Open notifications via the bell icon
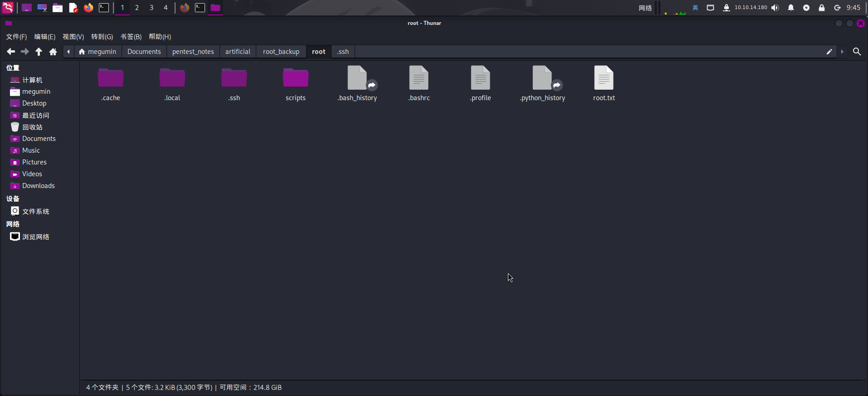868x396 pixels. 791,8
